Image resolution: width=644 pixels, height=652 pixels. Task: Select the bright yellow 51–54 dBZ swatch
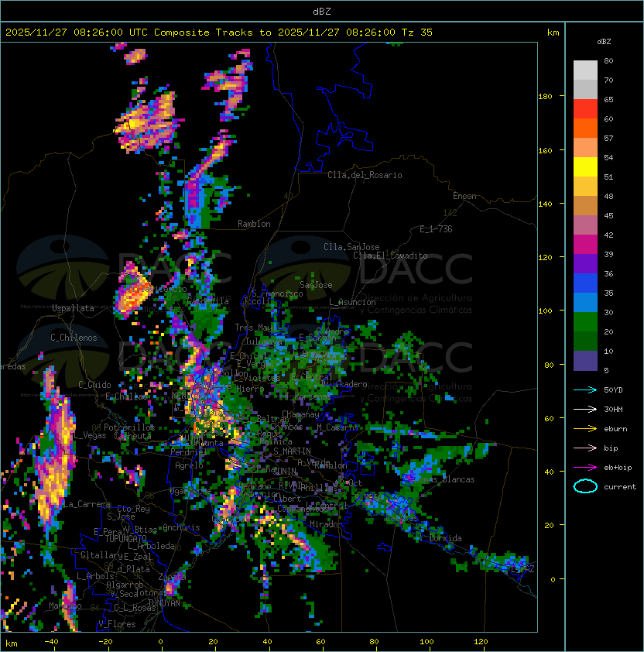pyautogui.click(x=585, y=167)
